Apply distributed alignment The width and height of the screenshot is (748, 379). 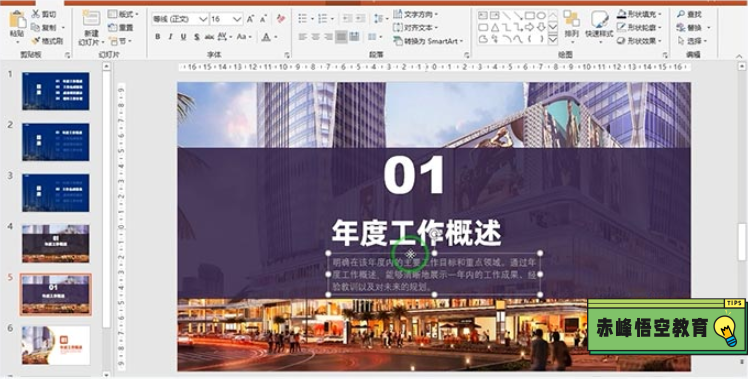[354, 37]
